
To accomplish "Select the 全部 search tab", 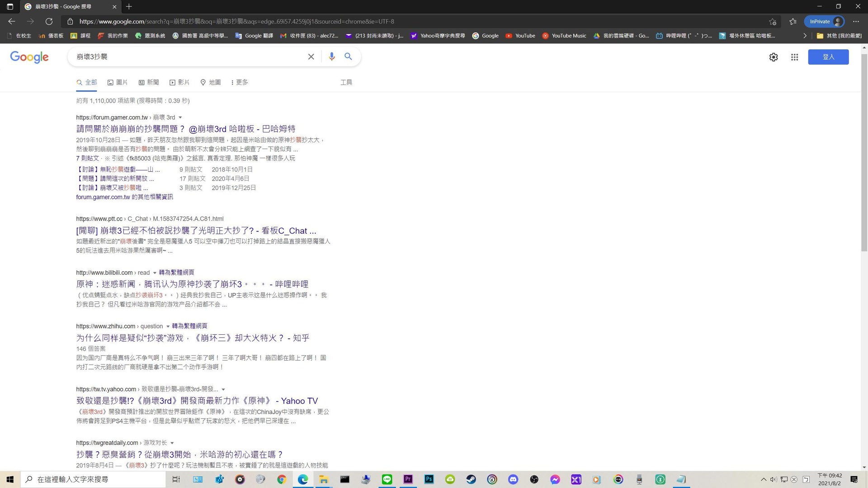I will pos(86,82).
